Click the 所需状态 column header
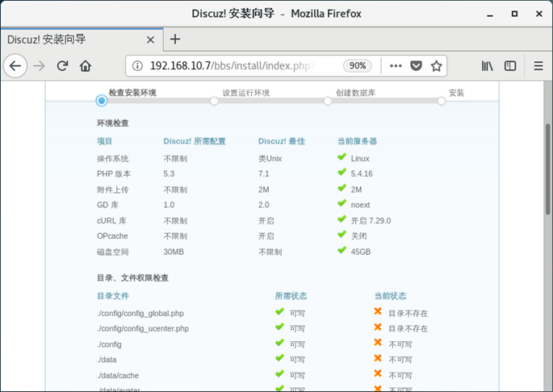Image resolution: width=553 pixels, height=392 pixels. 291,296
